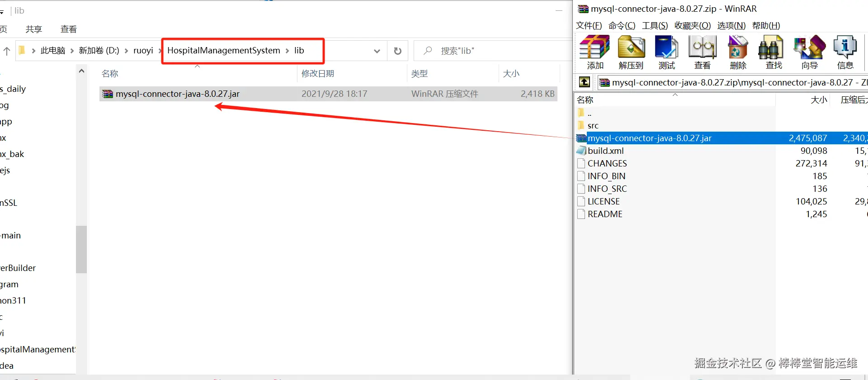Click the Delete (删除) icon in WinRAR
Viewport: 868px width, 380px height.
[738, 47]
